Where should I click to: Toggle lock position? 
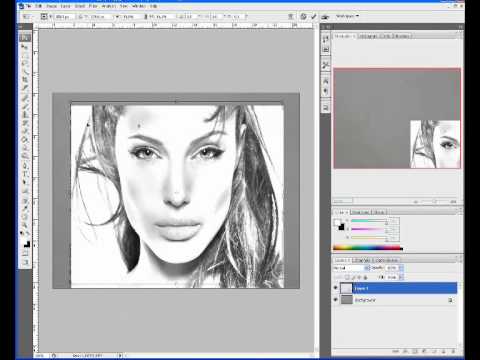tap(359, 277)
